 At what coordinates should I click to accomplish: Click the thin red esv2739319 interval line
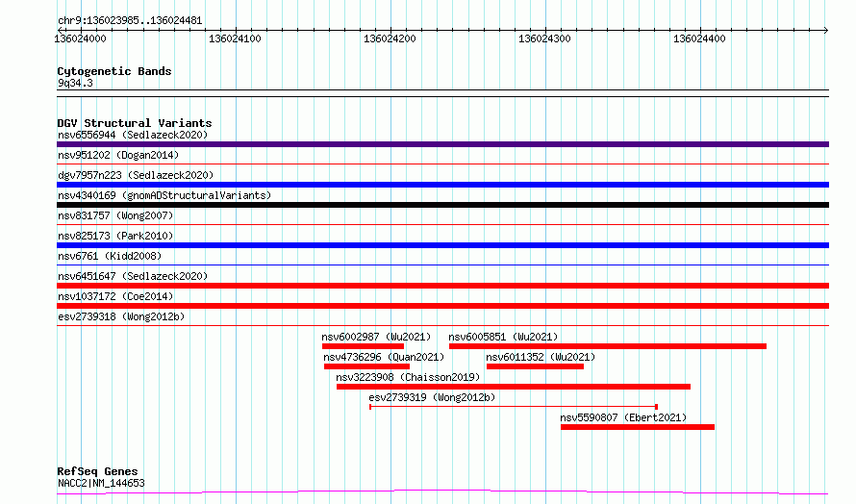coord(514,407)
